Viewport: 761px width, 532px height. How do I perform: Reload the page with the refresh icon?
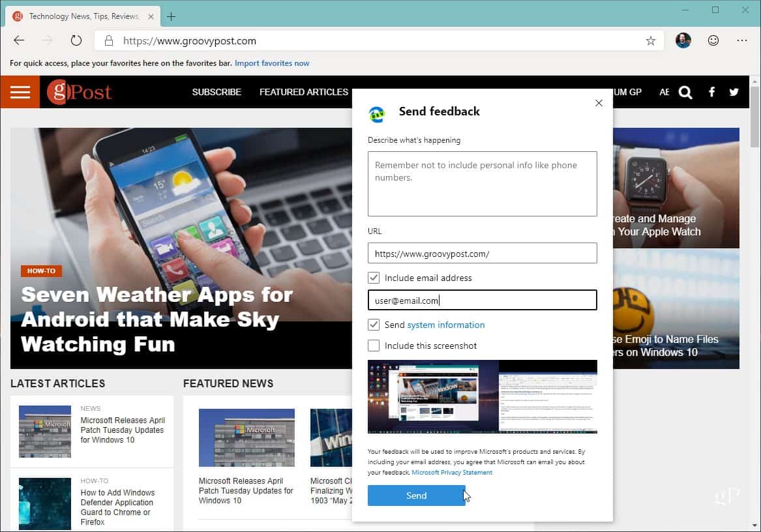tap(76, 40)
